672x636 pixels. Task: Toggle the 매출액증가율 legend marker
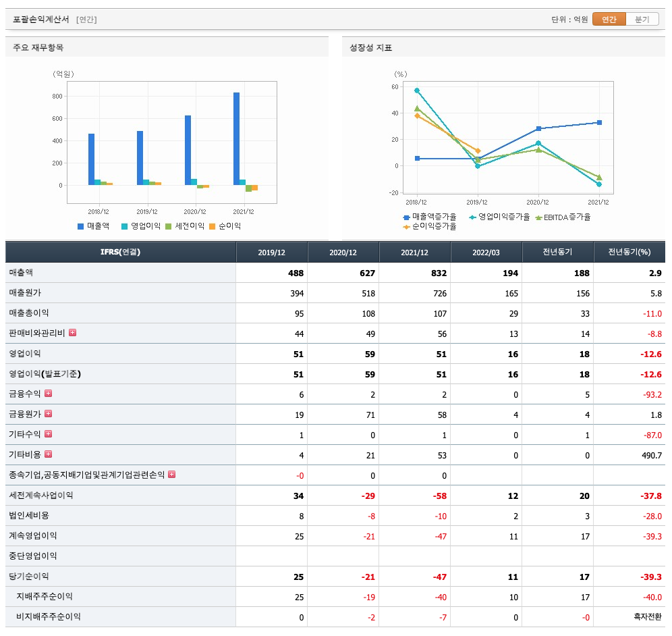(x=407, y=217)
